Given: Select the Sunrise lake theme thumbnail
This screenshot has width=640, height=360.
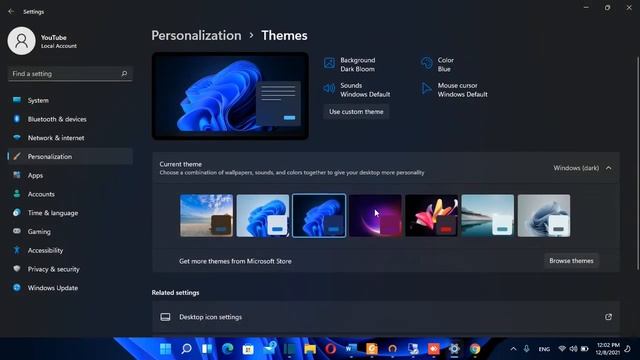Looking at the screenshot, I should click(488, 216).
